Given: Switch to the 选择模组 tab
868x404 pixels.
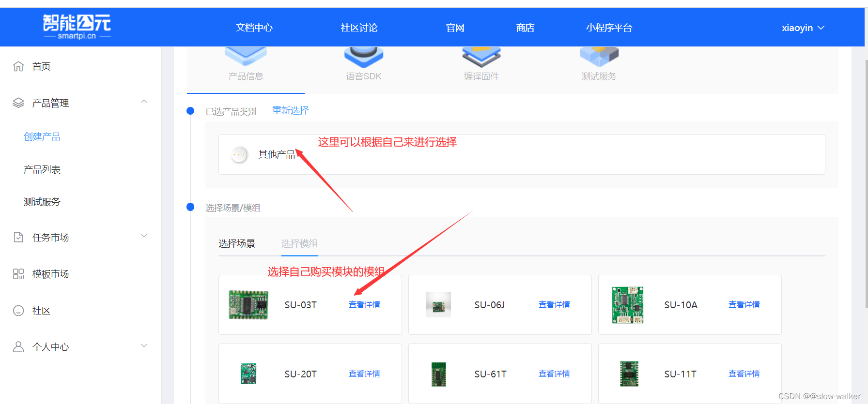Looking at the screenshot, I should point(300,243).
